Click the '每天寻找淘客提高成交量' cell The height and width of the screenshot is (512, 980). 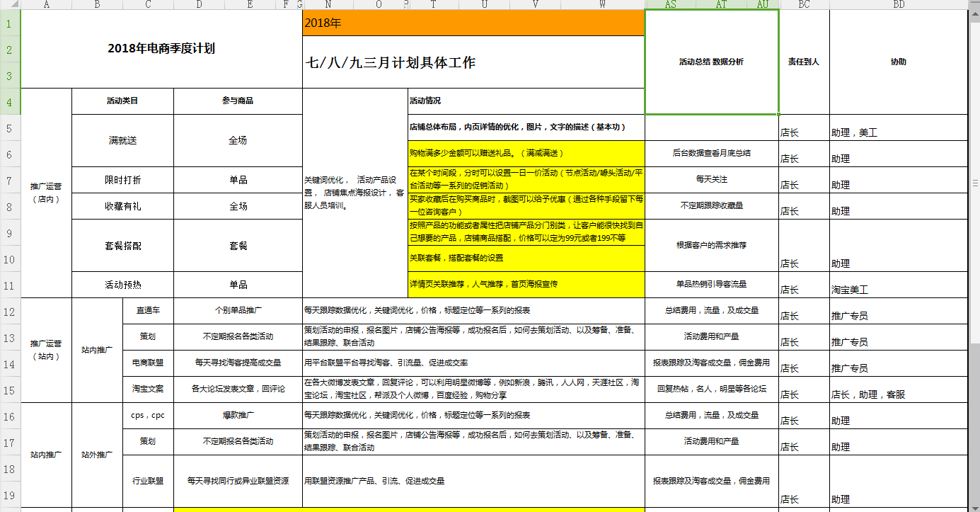pos(238,363)
